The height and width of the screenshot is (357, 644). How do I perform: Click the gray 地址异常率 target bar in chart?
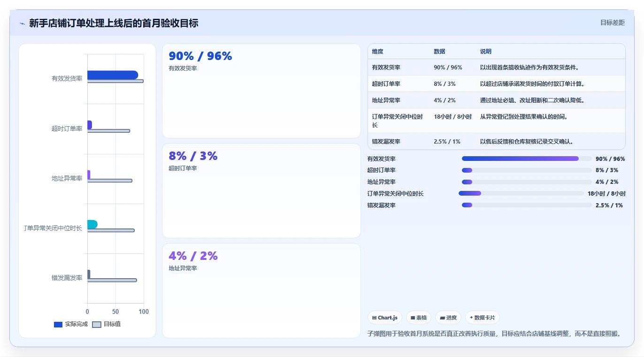click(x=110, y=181)
